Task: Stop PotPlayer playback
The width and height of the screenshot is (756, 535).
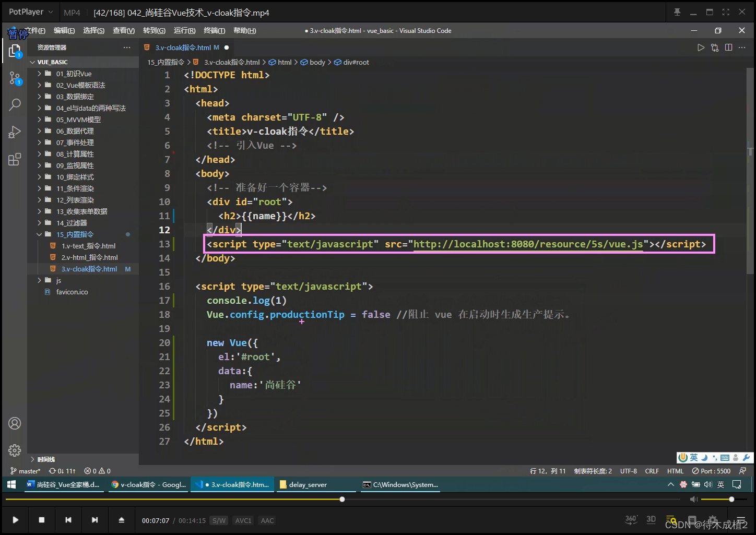Action: click(x=42, y=520)
